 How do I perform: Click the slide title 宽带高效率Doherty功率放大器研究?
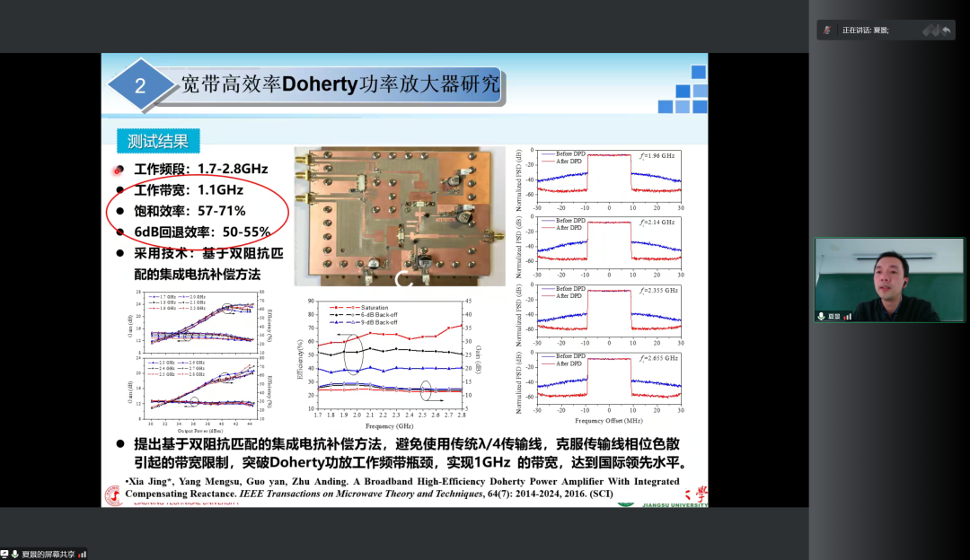(339, 85)
